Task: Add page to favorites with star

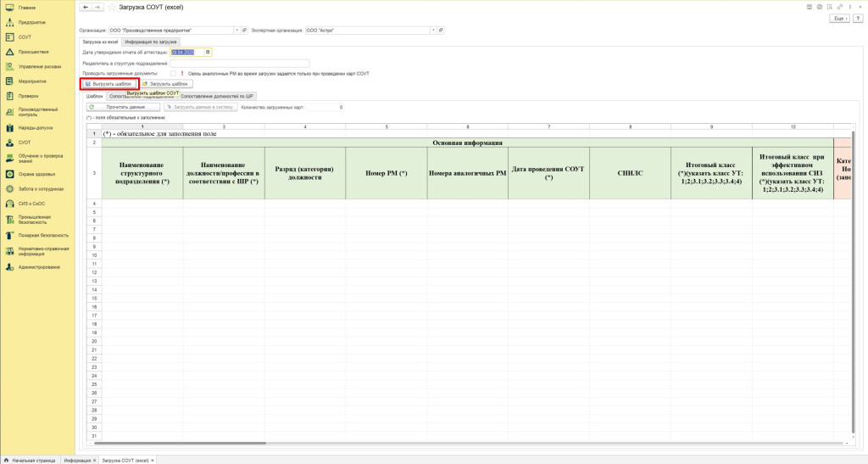Action: pos(112,7)
